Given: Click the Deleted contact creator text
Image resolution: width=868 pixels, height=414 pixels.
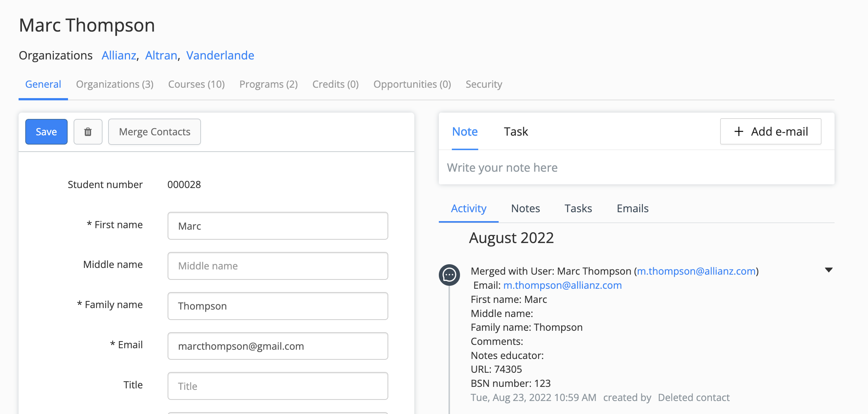Looking at the screenshot, I should pos(694,398).
